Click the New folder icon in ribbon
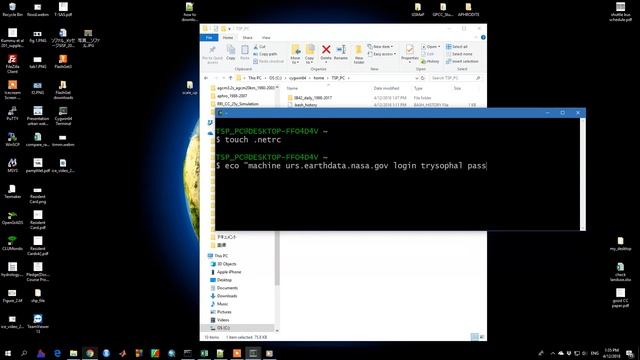 pos(359,50)
